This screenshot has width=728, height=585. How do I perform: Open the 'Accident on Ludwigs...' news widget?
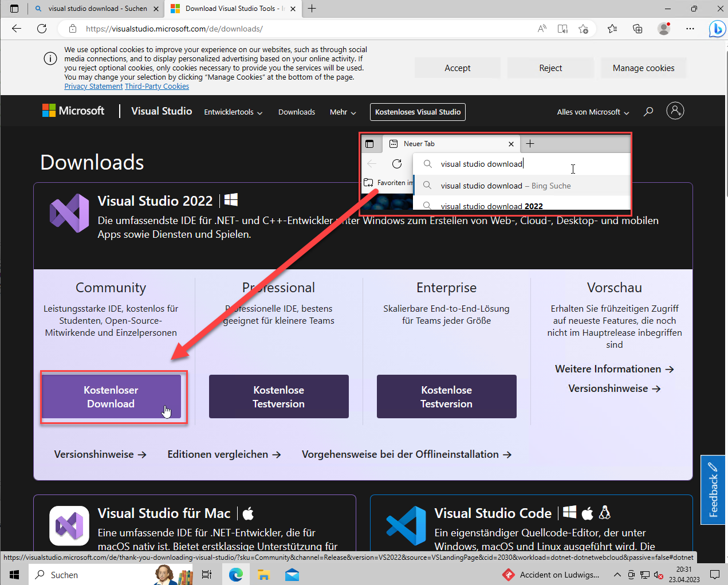[x=552, y=575]
